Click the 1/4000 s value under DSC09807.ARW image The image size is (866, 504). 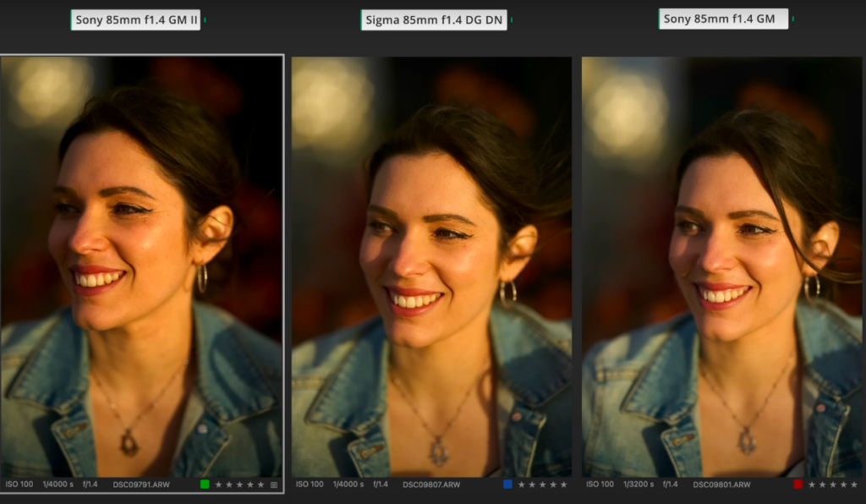(x=348, y=484)
